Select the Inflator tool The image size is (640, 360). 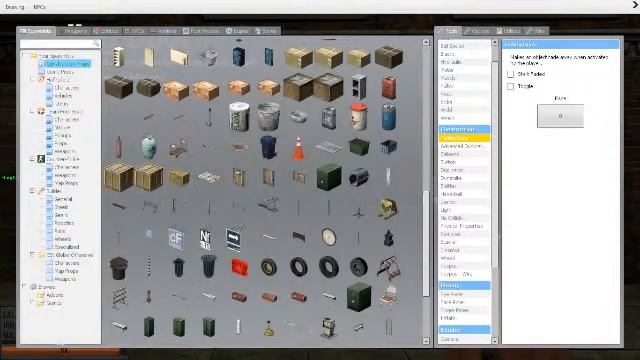coord(464,318)
